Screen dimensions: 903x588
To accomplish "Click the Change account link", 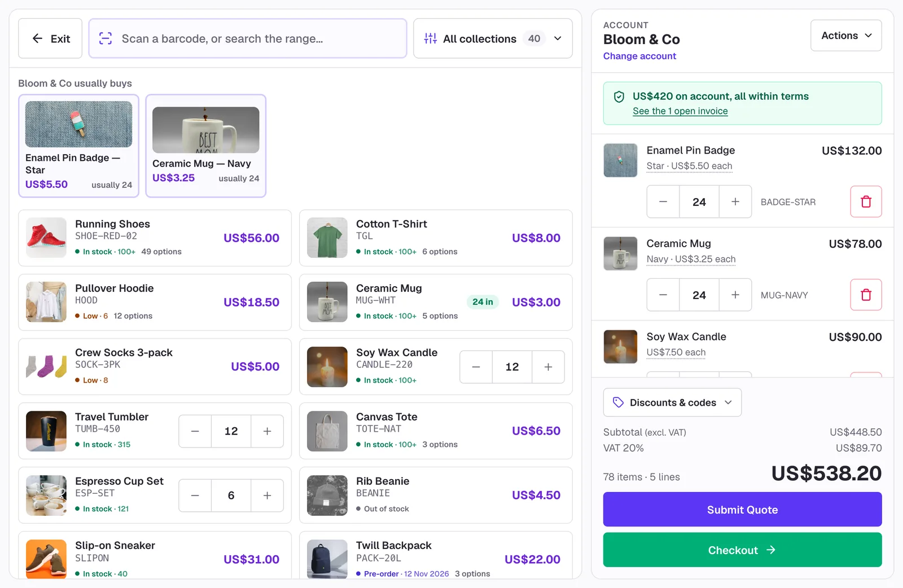I will pos(639,56).
